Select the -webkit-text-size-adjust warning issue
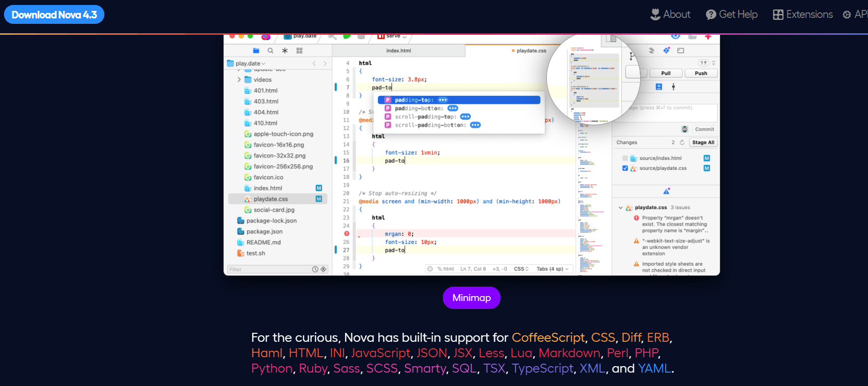 [672, 247]
